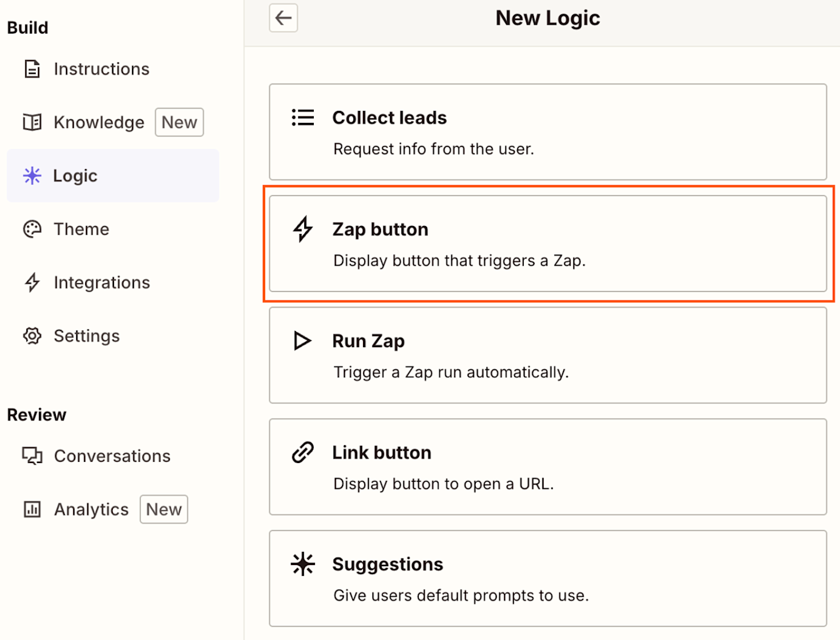Image resolution: width=840 pixels, height=640 pixels.
Task: Open Conversations under Review
Action: (112, 456)
